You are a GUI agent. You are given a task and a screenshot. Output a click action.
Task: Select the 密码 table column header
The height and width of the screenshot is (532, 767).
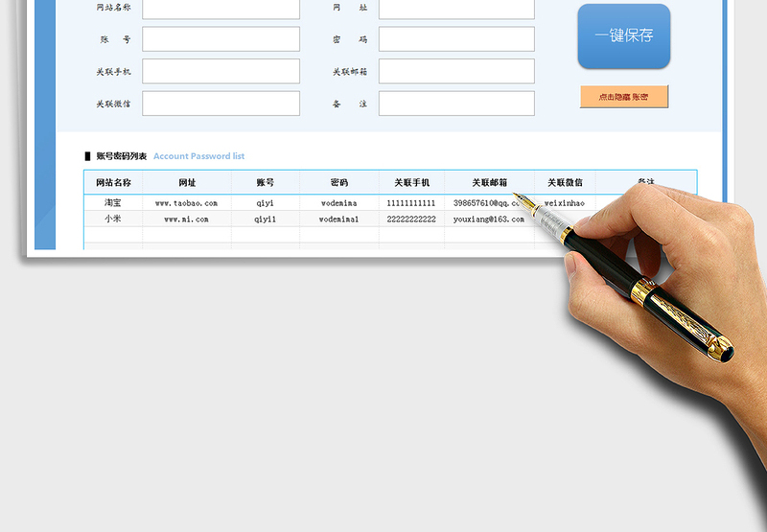coord(338,182)
